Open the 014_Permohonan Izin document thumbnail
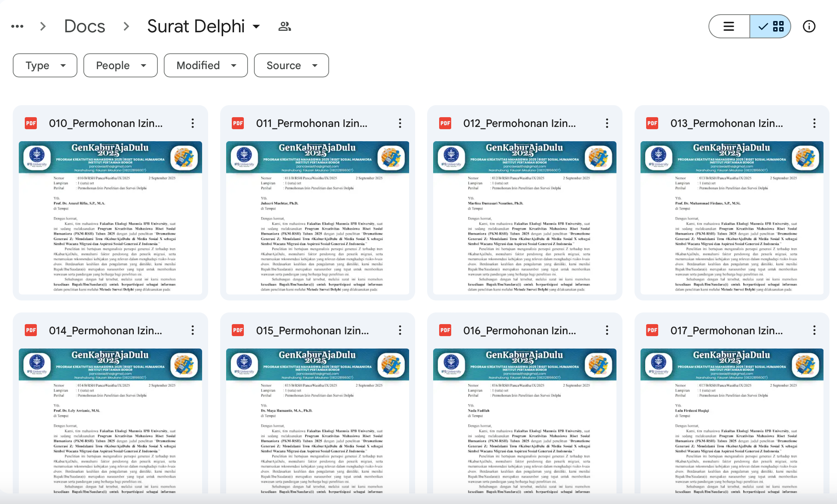This screenshot has width=837, height=504. click(110, 421)
